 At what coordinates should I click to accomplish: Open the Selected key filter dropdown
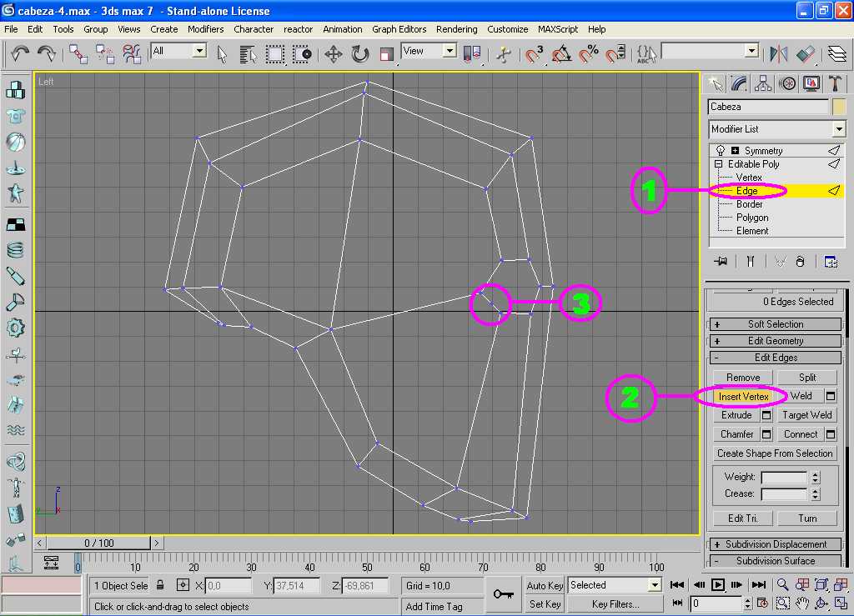click(x=655, y=585)
